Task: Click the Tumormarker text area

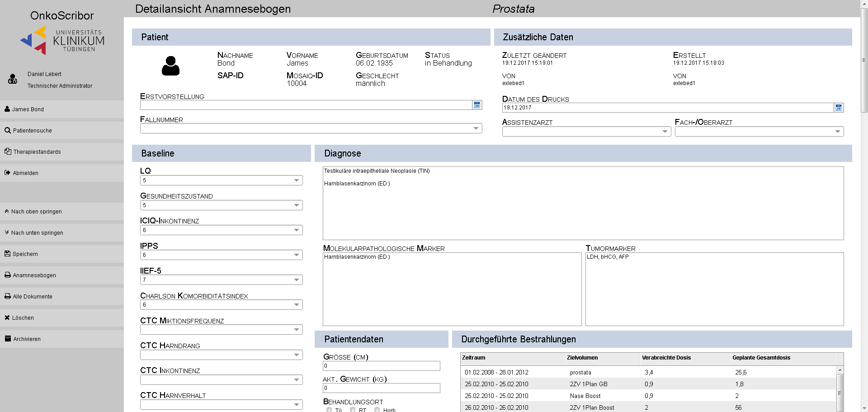Action: 715,289
